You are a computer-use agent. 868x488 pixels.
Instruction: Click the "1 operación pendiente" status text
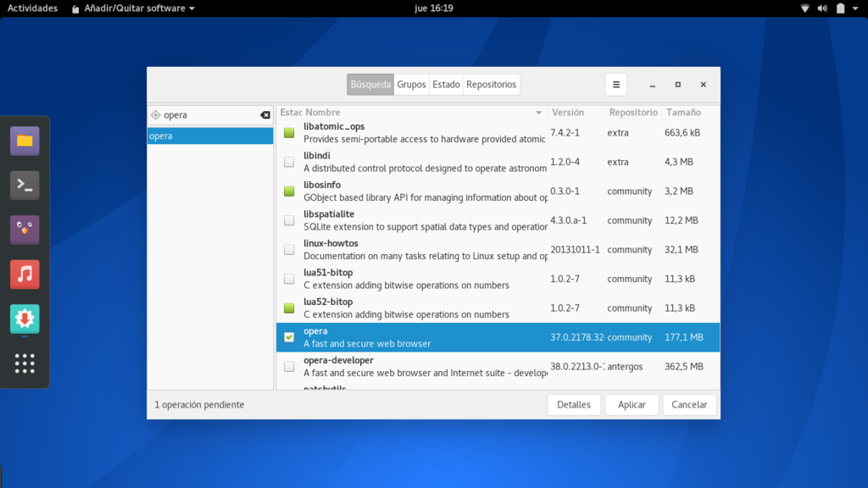click(199, 404)
